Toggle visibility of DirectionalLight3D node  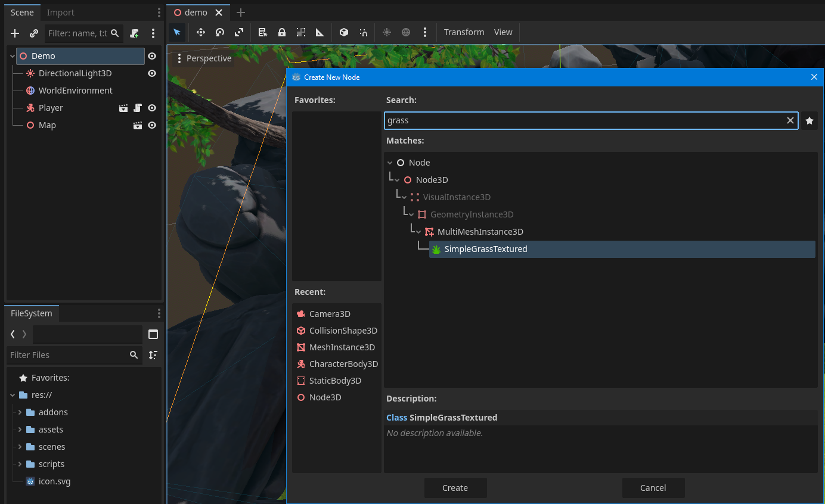pos(152,73)
